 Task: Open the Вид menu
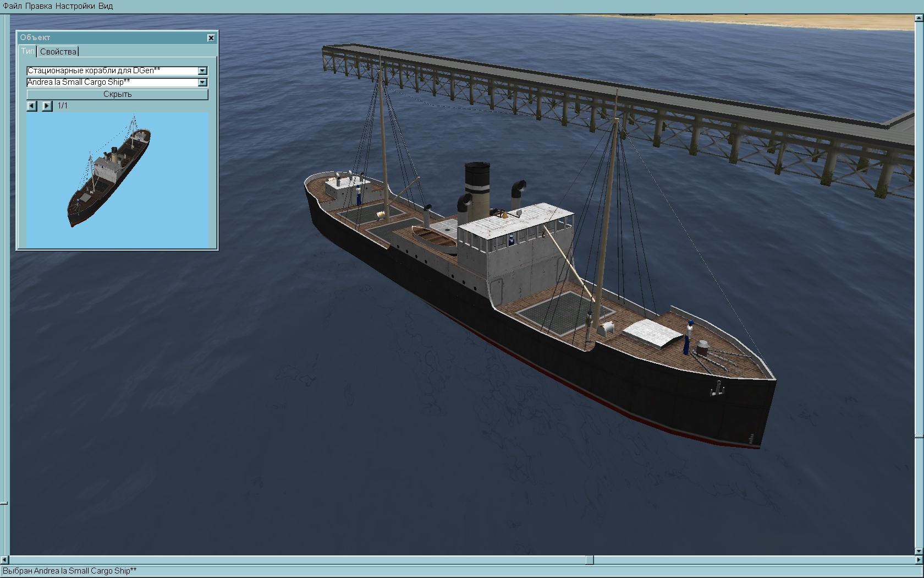click(x=106, y=6)
